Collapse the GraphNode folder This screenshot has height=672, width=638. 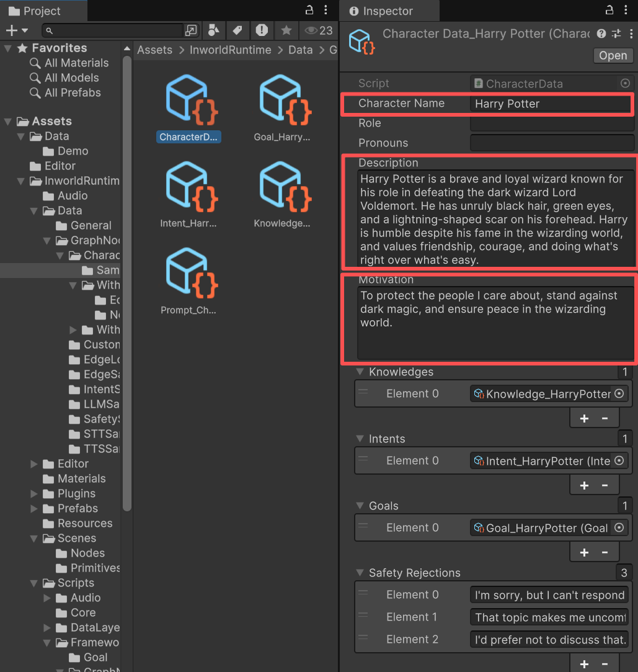click(47, 240)
